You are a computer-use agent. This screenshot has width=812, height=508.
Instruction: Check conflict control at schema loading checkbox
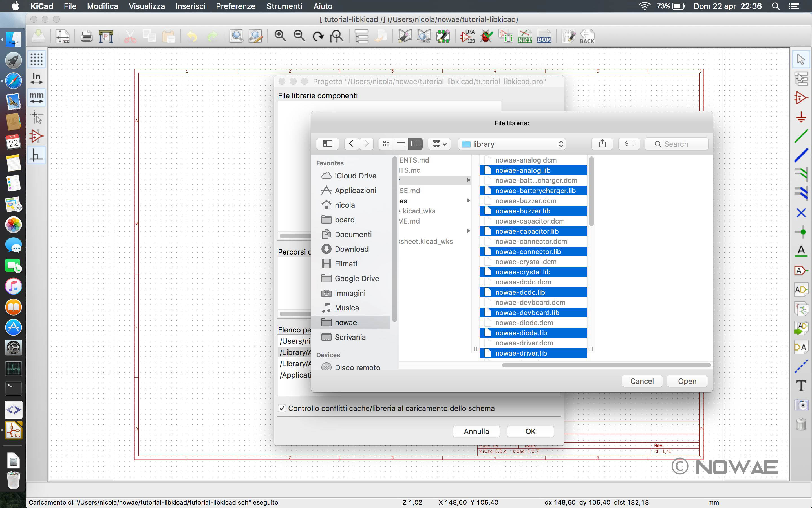click(x=282, y=408)
